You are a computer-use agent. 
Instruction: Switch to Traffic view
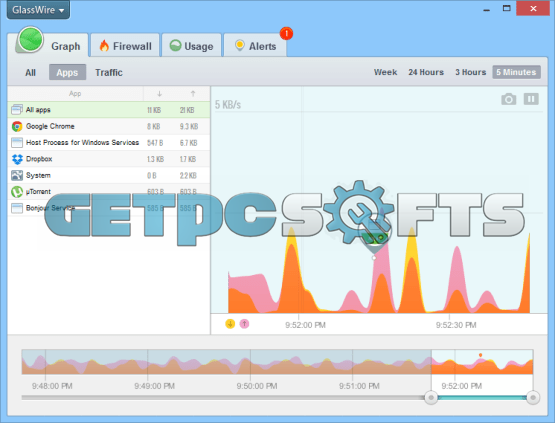pyautogui.click(x=109, y=73)
